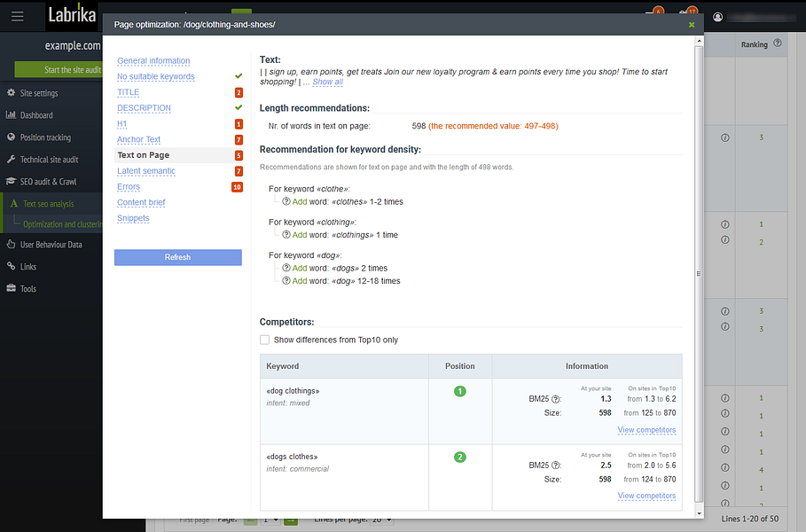Click info icon in row with ranking 2
Viewport: 806px width, 532px height.
(724, 239)
